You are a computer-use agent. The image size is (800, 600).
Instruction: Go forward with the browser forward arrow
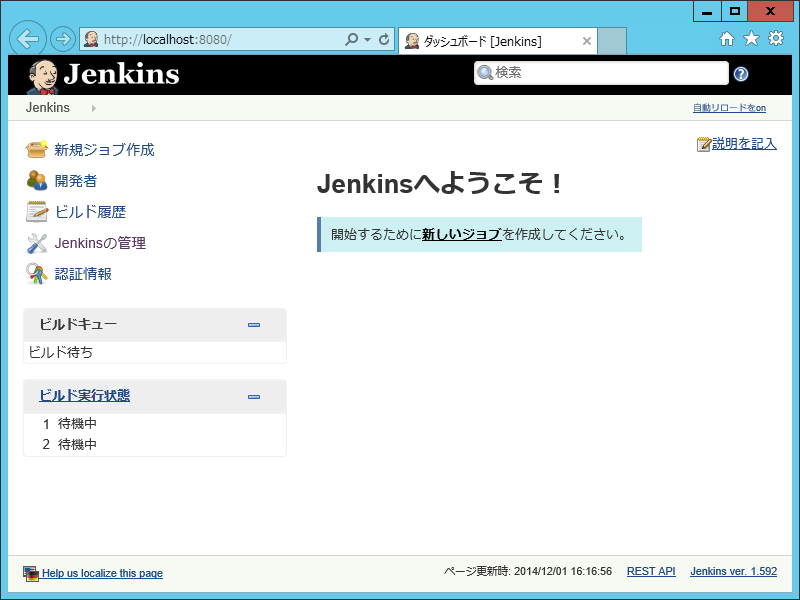click(63, 39)
